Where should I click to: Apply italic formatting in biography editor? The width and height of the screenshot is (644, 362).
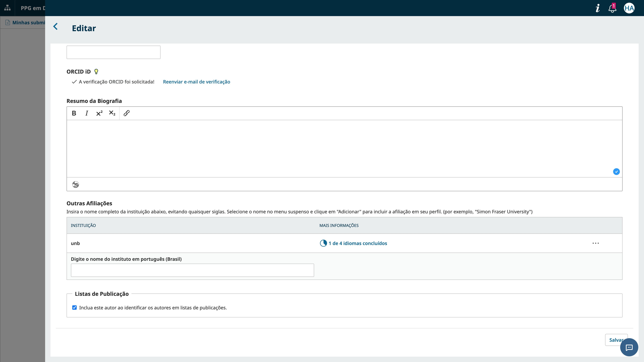click(x=87, y=113)
